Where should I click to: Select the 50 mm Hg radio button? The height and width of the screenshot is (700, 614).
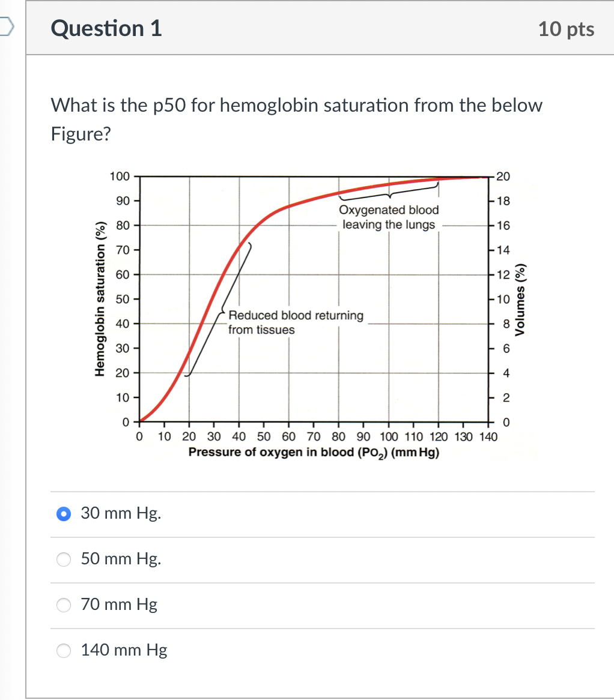coord(63,560)
